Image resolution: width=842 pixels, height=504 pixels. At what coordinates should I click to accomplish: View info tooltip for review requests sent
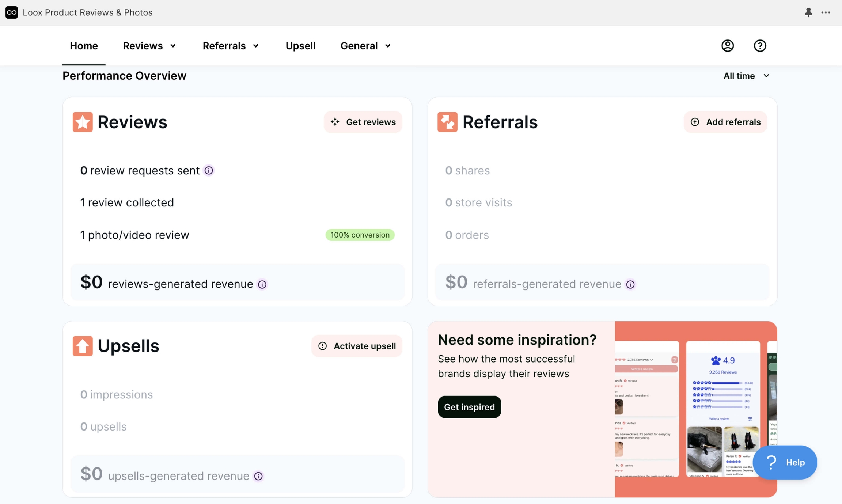208,170
